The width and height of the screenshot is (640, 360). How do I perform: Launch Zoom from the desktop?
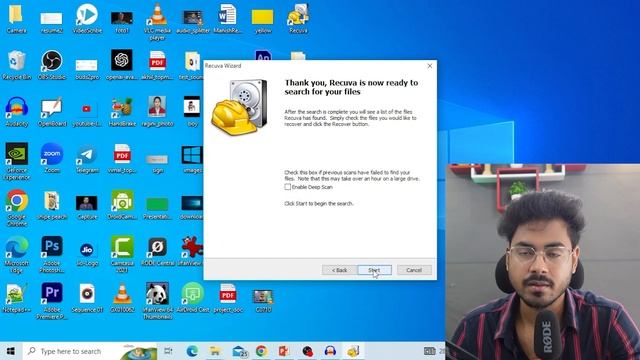pyautogui.click(x=51, y=158)
